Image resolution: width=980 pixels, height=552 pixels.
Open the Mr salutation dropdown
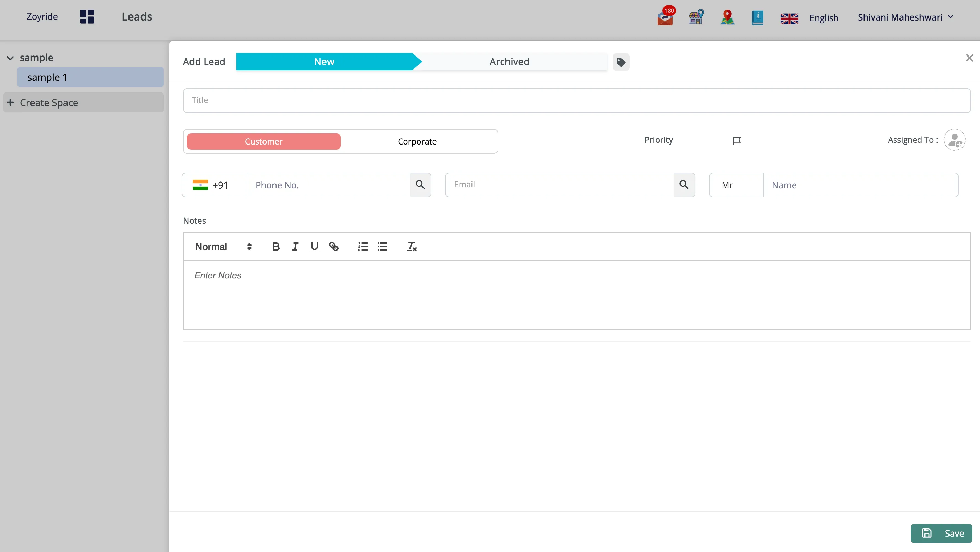pos(736,185)
